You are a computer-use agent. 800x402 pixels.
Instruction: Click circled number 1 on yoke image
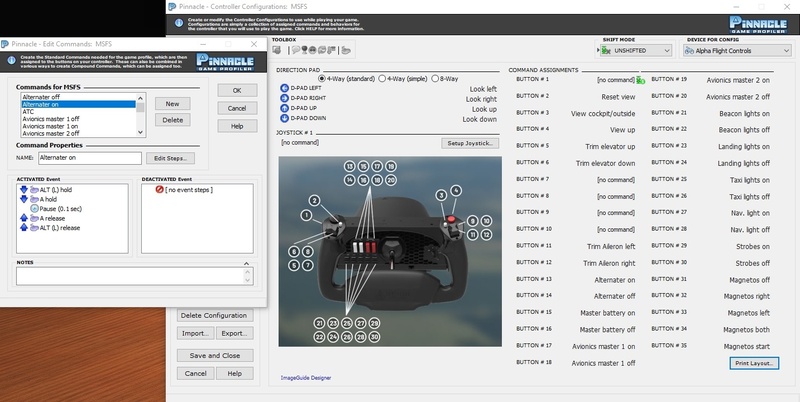pos(306,215)
